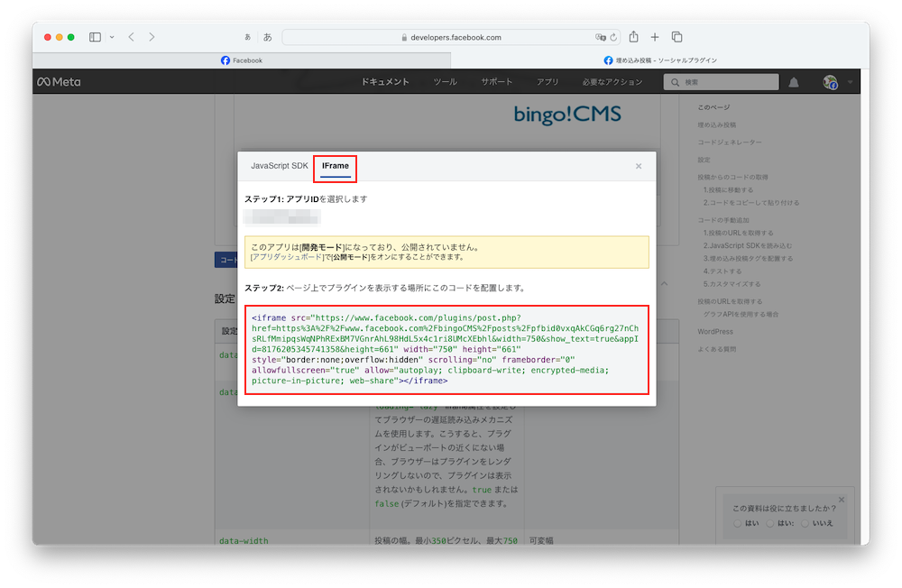The image size is (902, 588).
Task: Close the code dialog
Action: click(x=639, y=166)
